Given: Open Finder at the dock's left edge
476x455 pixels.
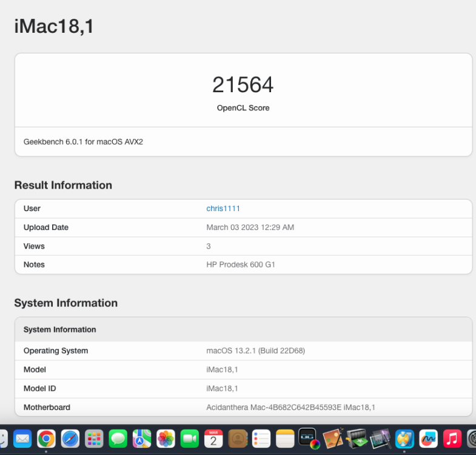Looking at the screenshot, I should point(3,439).
